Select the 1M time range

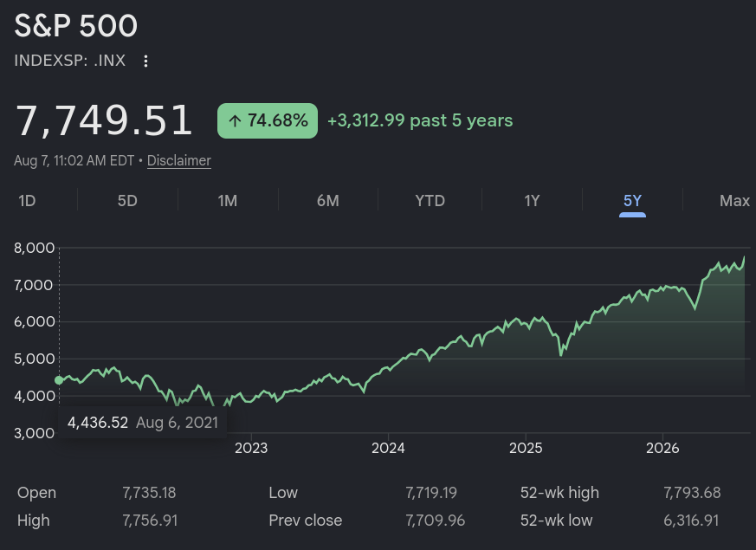228,201
